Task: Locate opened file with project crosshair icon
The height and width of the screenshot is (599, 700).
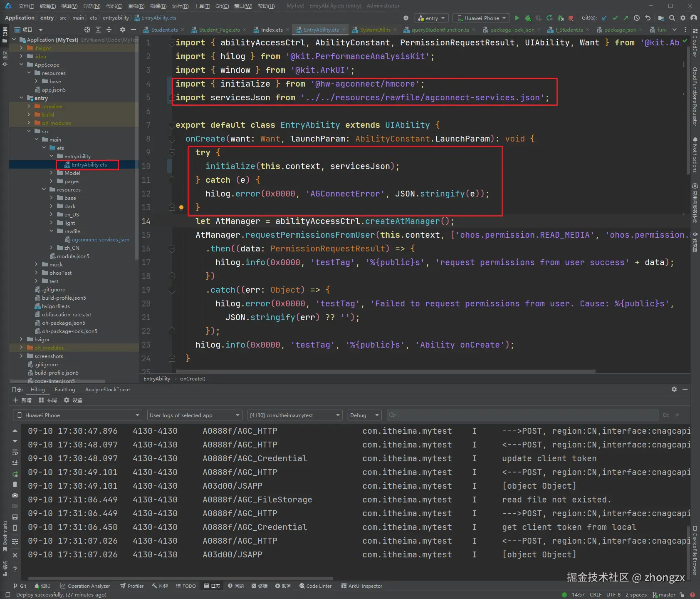Action: (x=87, y=30)
